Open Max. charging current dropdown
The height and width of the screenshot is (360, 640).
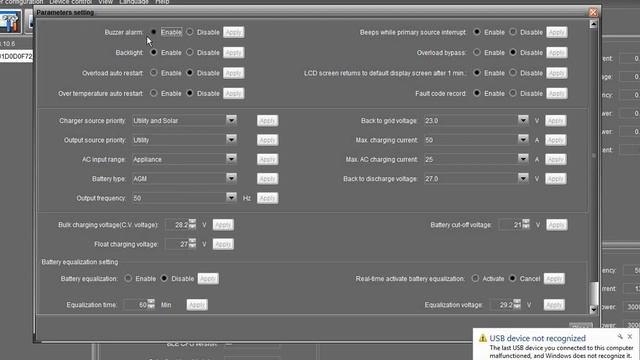[523, 139]
